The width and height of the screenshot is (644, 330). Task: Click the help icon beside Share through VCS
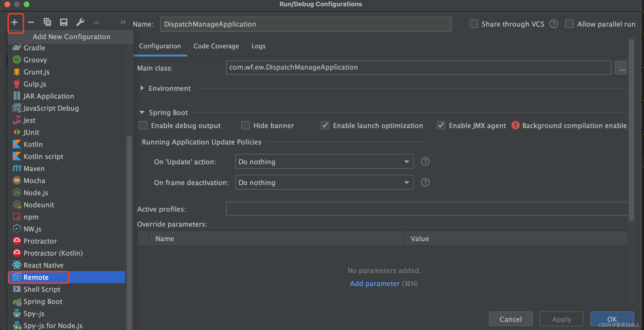pos(553,24)
